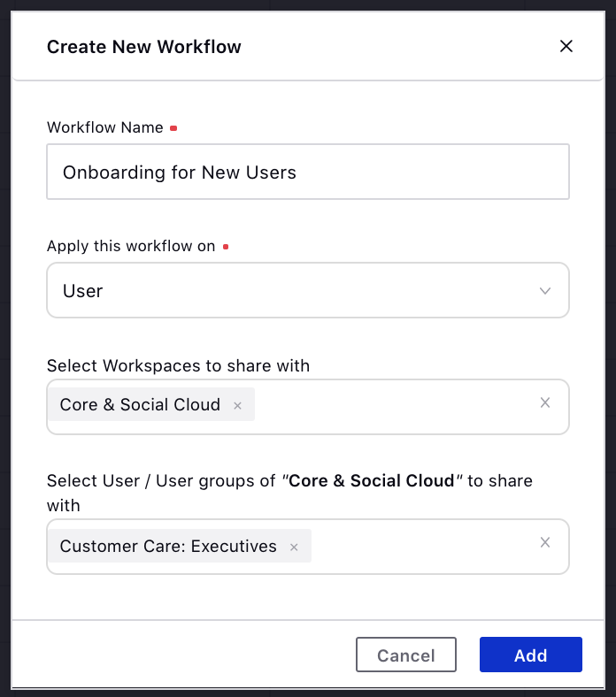This screenshot has height=697, width=616.
Task: Click the Select Workspaces to share with label
Action: (x=179, y=365)
